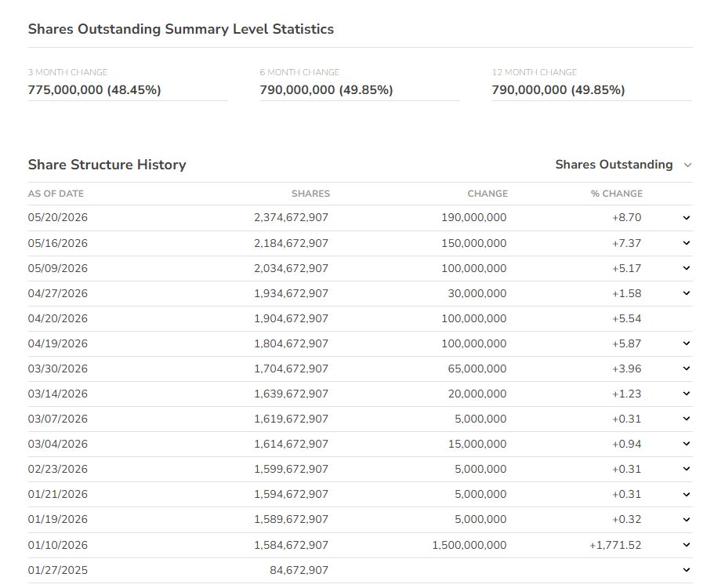Click the date 04/20/2026
Viewport: 714px width, 588px height.
click(57, 318)
